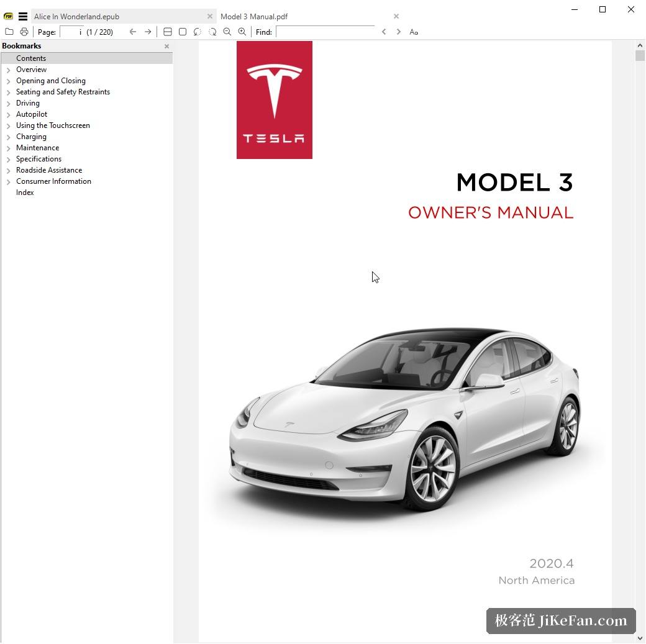Screen dimensions: 646x644
Task: Open Specifications section
Action: coord(39,158)
